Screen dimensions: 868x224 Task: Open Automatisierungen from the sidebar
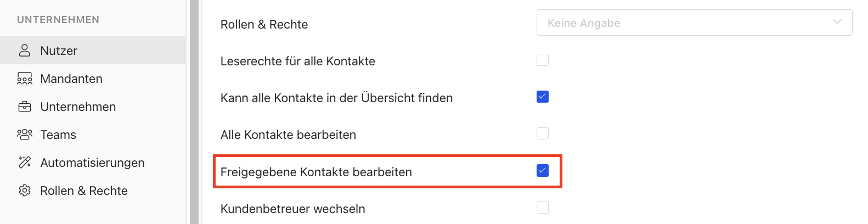92,163
